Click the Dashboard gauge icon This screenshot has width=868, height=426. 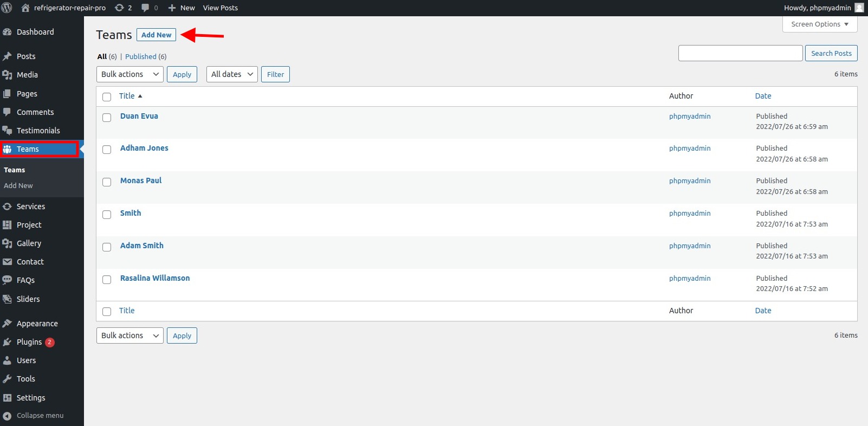(x=7, y=32)
